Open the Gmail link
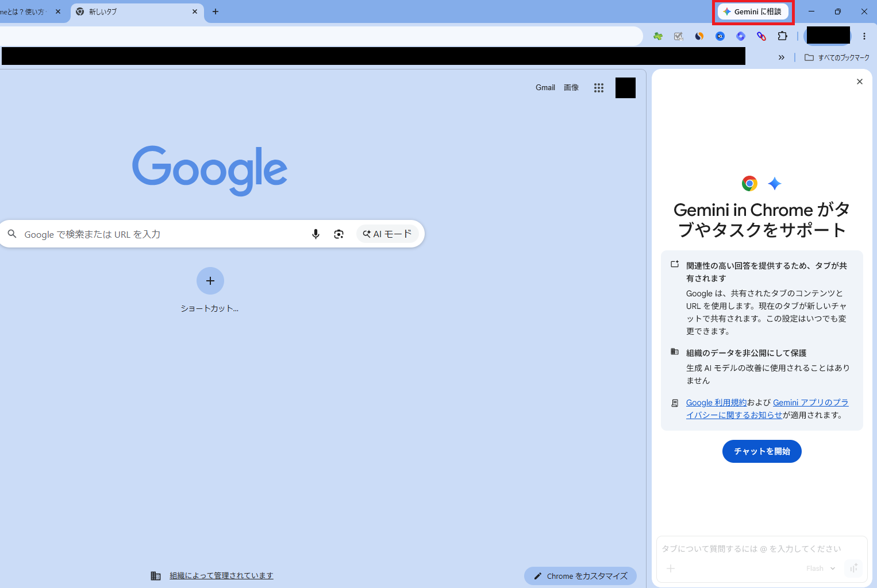This screenshot has height=588, width=877. tap(545, 88)
